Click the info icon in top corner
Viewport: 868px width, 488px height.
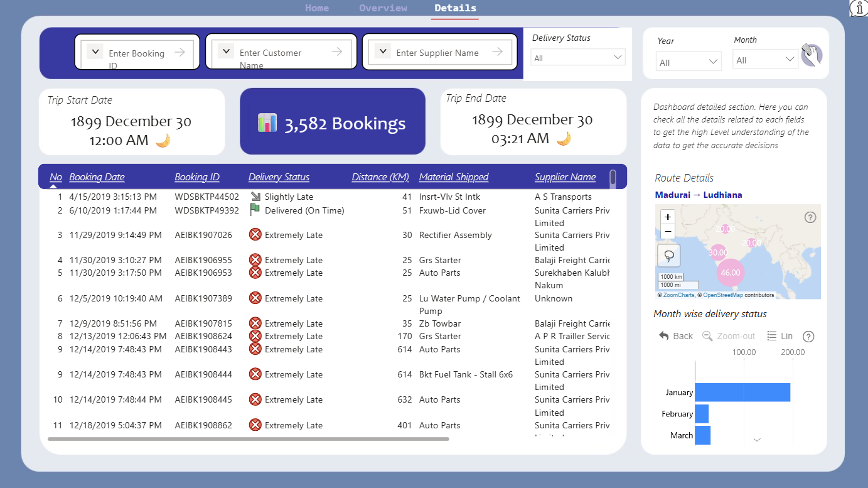click(x=859, y=8)
